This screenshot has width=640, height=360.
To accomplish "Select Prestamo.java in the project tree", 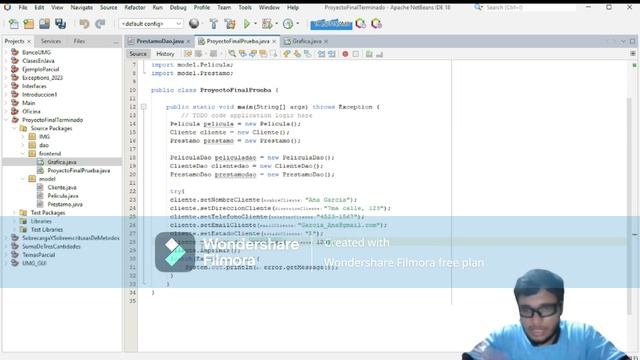I will pos(64,204).
